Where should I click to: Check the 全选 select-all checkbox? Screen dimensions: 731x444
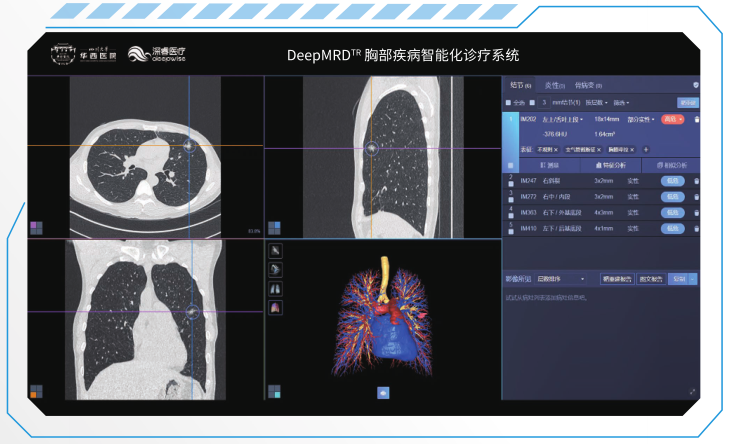[x=508, y=103]
